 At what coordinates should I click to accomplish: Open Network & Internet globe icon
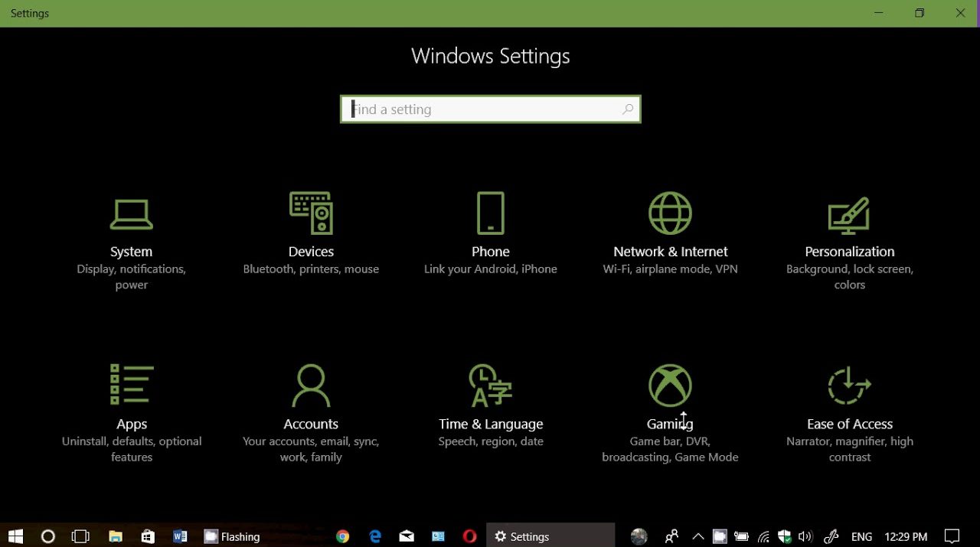(670, 213)
